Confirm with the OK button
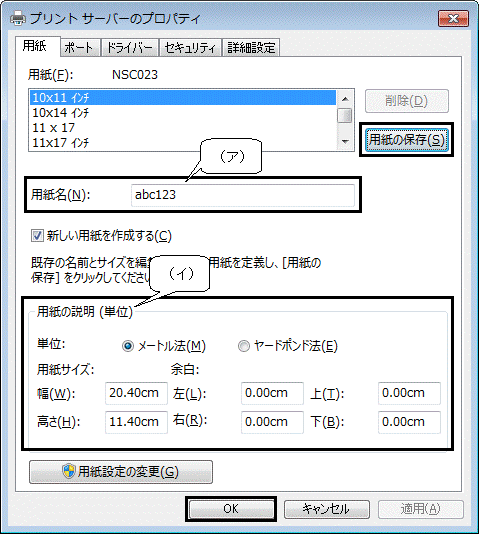 (231, 509)
